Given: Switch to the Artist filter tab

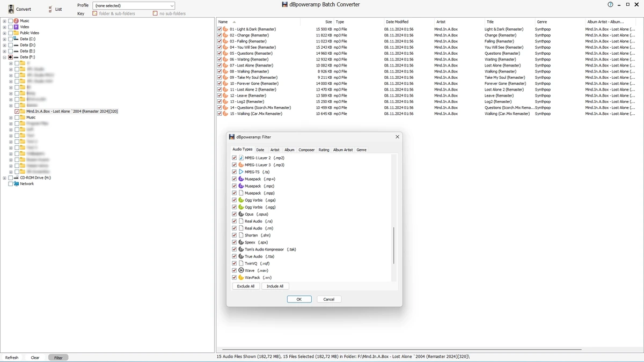Looking at the screenshot, I should pos(275,150).
